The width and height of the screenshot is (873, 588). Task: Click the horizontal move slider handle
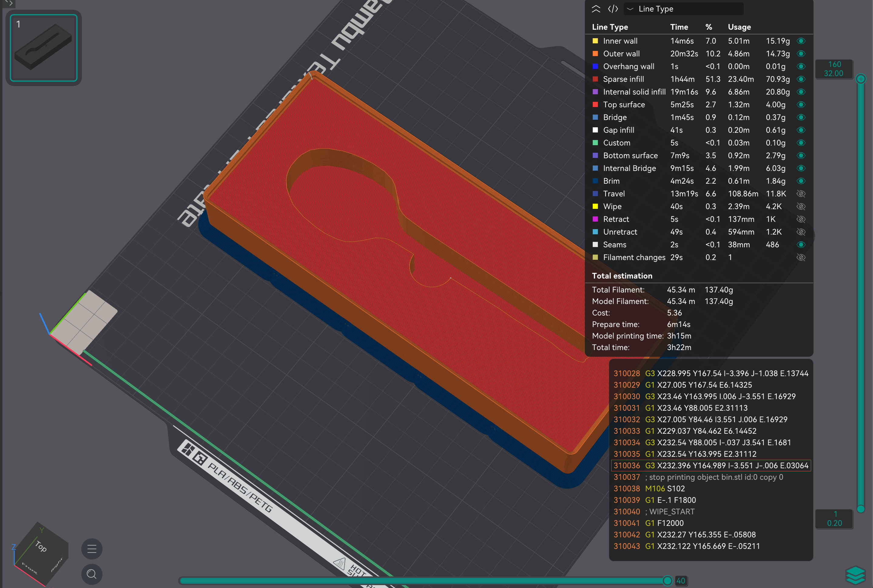(x=667, y=580)
